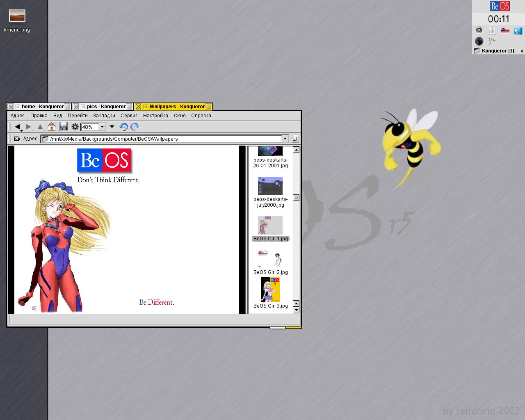Open the Сервис menu

coord(129,116)
